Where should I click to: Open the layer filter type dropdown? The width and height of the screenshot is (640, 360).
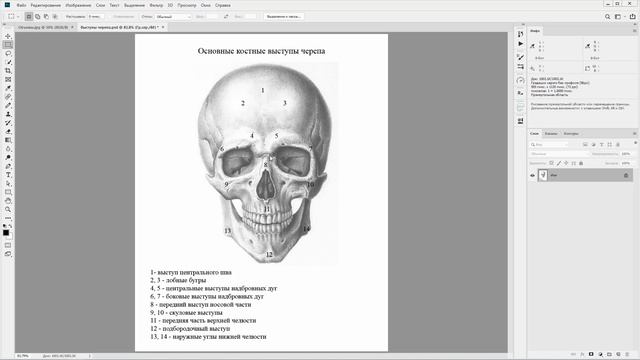pos(549,144)
